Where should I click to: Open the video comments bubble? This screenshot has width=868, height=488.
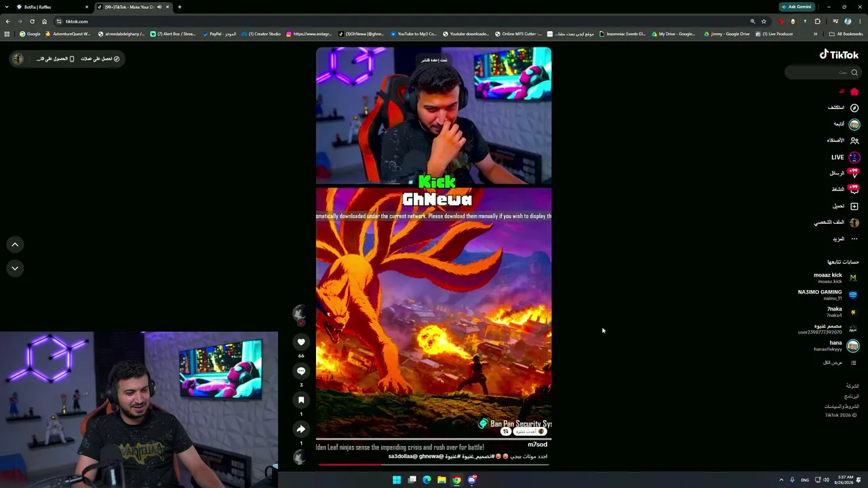tap(301, 371)
